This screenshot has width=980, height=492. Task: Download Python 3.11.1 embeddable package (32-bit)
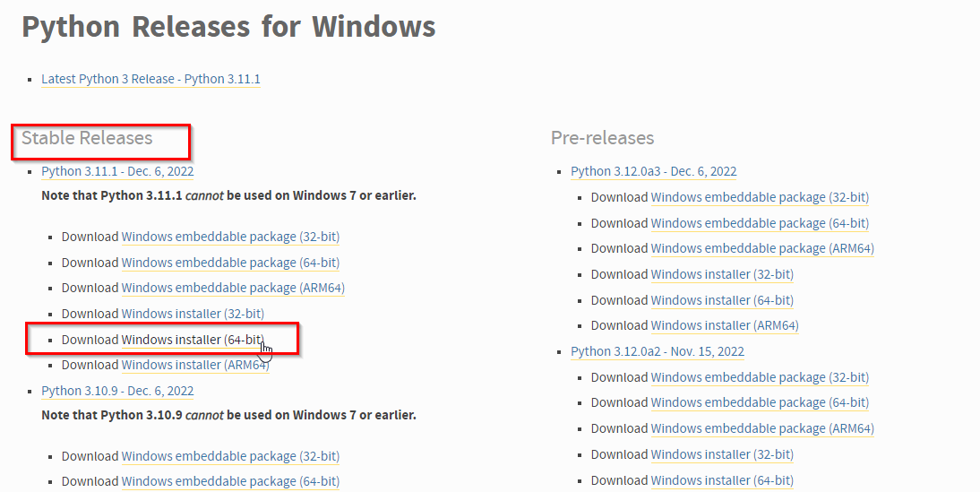(x=230, y=237)
